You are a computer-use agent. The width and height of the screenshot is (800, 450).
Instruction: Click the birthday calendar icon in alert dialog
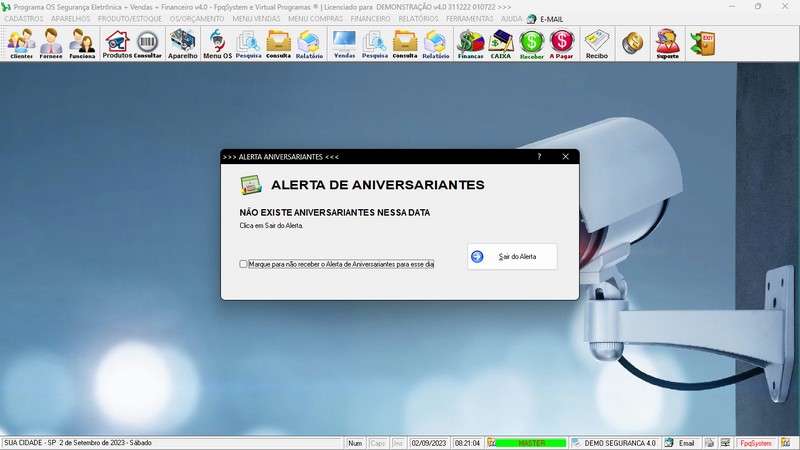click(251, 185)
